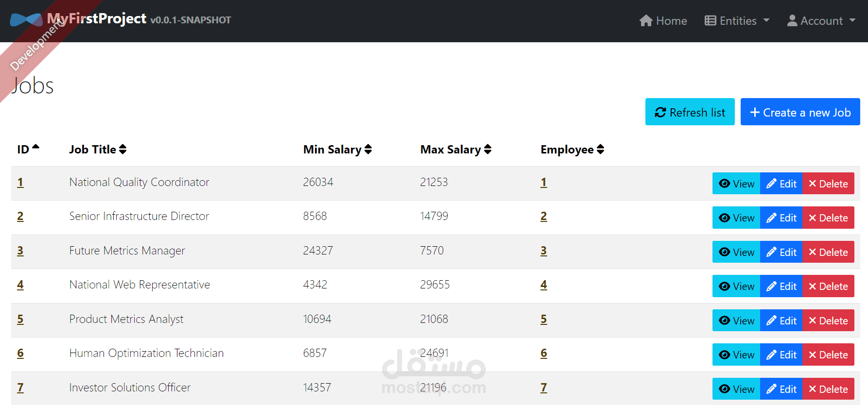Viewport: 868px width, 405px height.
Task: Expand the Entities dropdown menu
Action: click(x=737, y=20)
